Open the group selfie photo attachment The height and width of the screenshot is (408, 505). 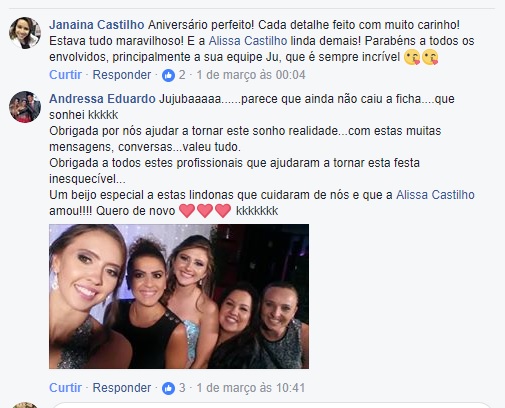click(x=179, y=296)
